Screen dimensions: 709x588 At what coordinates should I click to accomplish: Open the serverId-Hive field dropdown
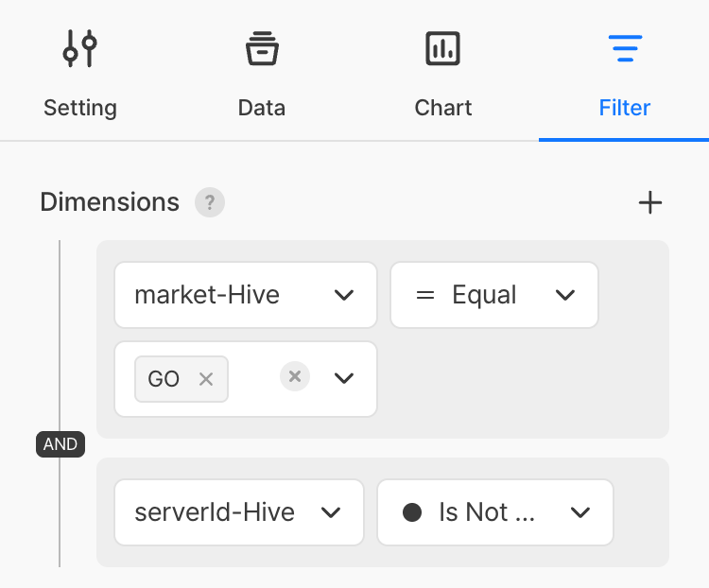[x=238, y=512]
